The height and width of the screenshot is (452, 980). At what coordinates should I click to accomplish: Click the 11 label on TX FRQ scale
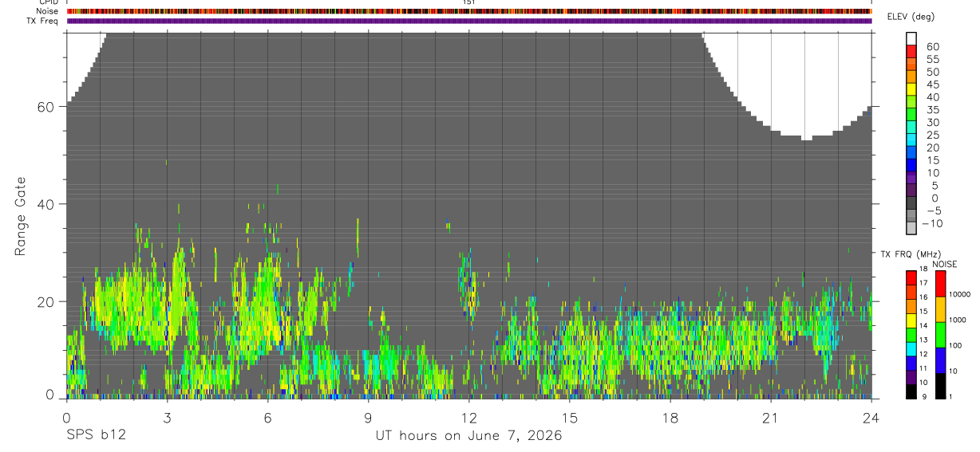pos(923,368)
